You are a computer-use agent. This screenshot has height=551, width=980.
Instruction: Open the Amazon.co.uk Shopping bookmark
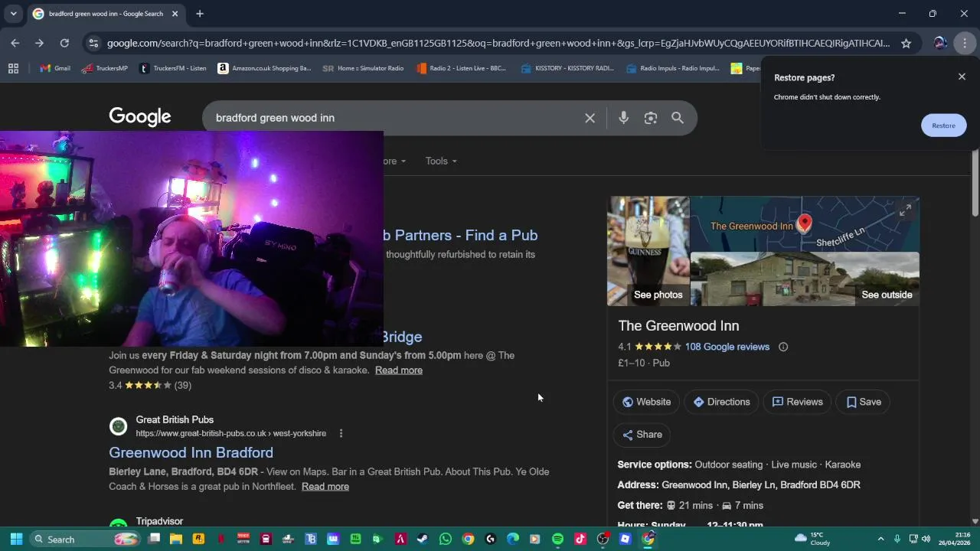pyautogui.click(x=264, y=68)
